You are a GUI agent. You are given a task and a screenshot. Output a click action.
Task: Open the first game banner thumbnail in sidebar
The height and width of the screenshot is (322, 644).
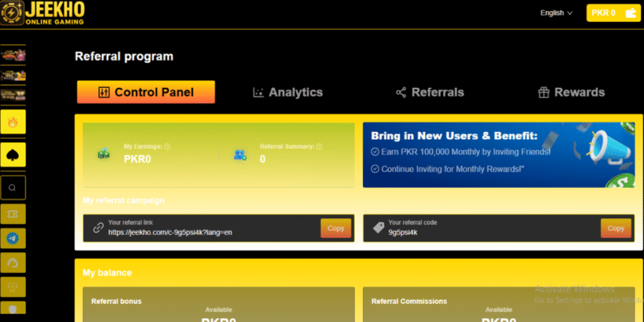[13, 55]
